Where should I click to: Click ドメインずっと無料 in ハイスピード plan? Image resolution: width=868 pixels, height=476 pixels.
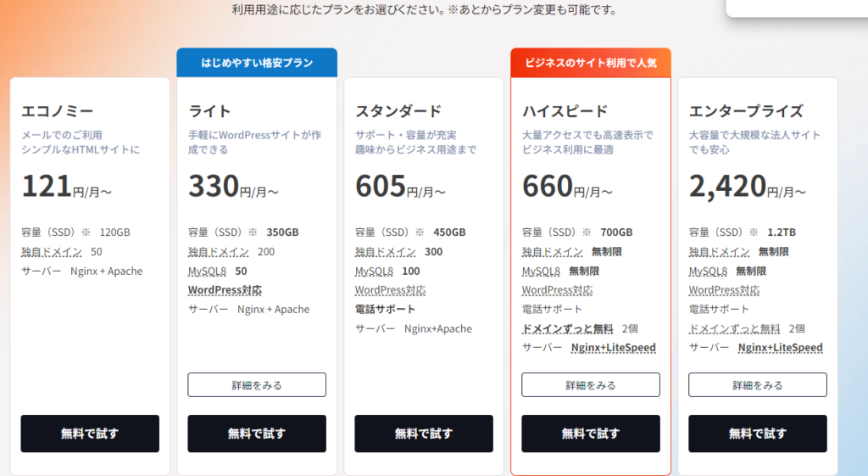click(x=567, y=328)
